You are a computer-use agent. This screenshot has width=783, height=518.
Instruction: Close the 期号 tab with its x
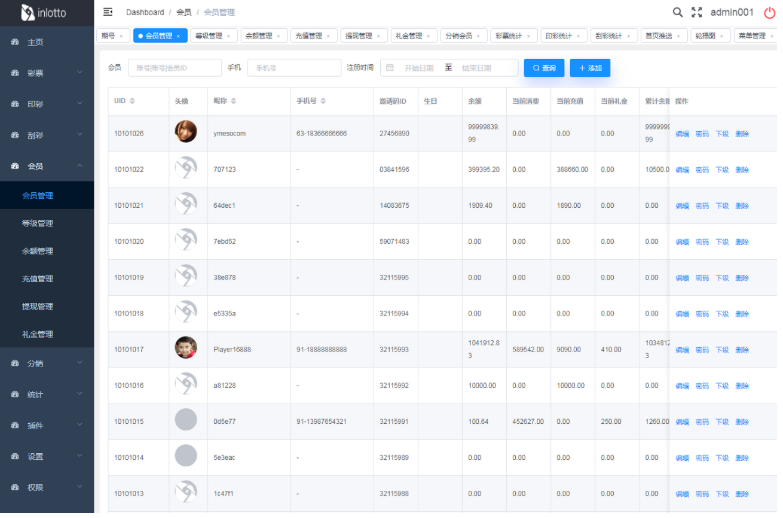[121, 36]
